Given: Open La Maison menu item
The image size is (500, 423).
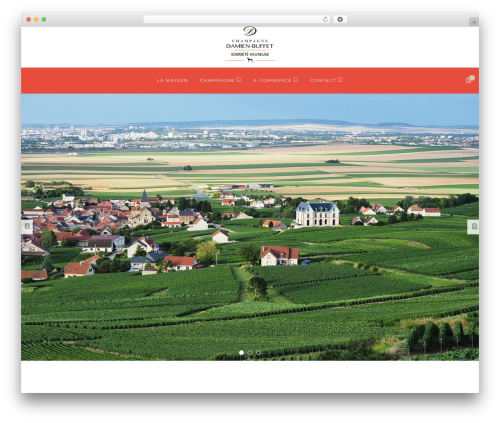Looking at the screenshot, I should coord(172,80).
